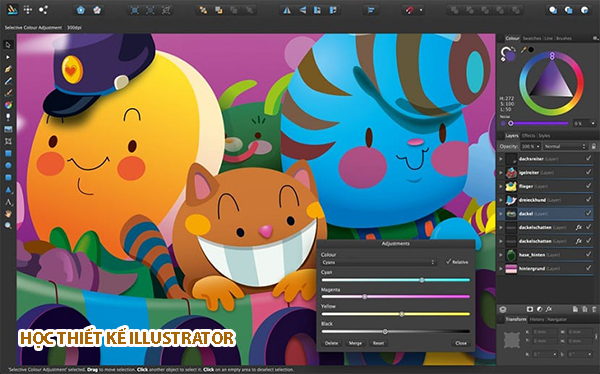The width and height of the screenshot is (600, 374).
Task: Click the Layer Effects fx icon under Layers
Action: (549, 309)
